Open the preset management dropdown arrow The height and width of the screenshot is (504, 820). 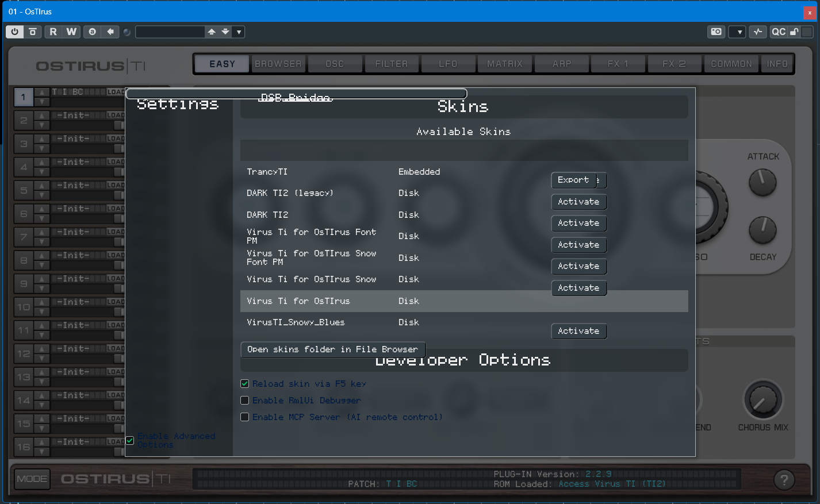(239, 32)
